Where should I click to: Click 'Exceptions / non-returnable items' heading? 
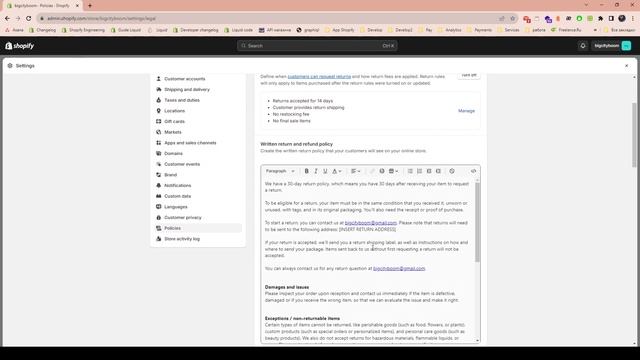(x=302, y=318)
